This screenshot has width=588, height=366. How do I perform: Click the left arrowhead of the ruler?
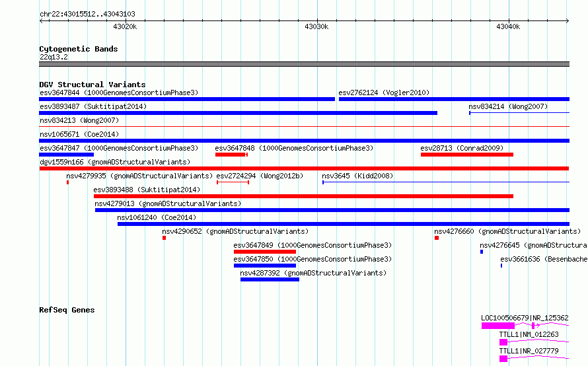(41, 20)
